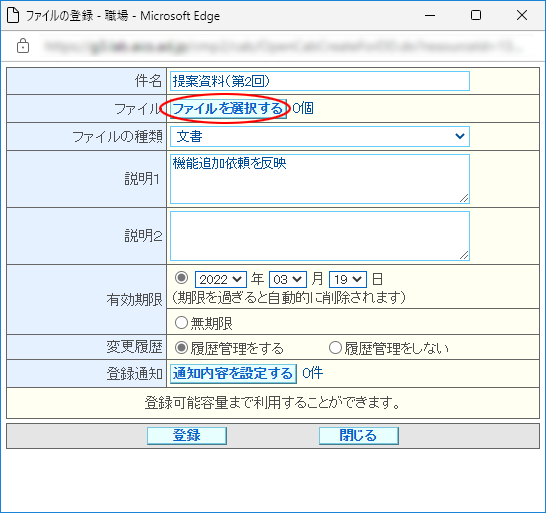Click 通知内容を設定する button
The width and height of the screenshot is (546, 513).
[x=233, y=374]
